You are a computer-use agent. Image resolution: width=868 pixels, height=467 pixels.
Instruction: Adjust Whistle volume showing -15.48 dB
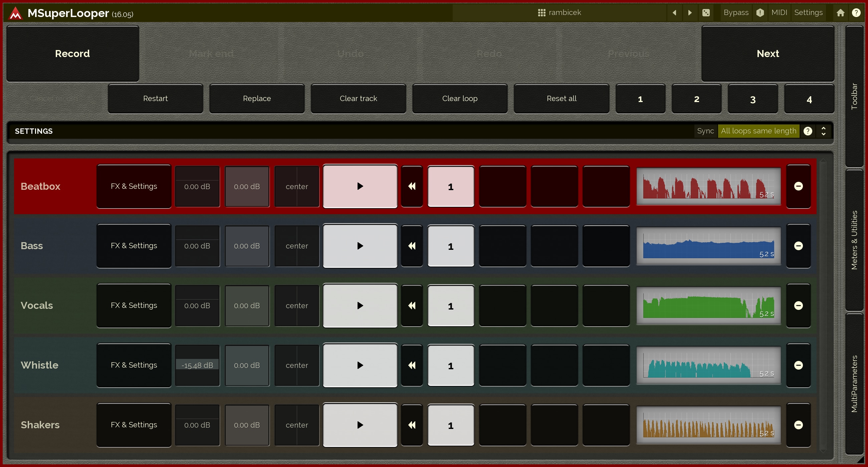click(197, 365)
